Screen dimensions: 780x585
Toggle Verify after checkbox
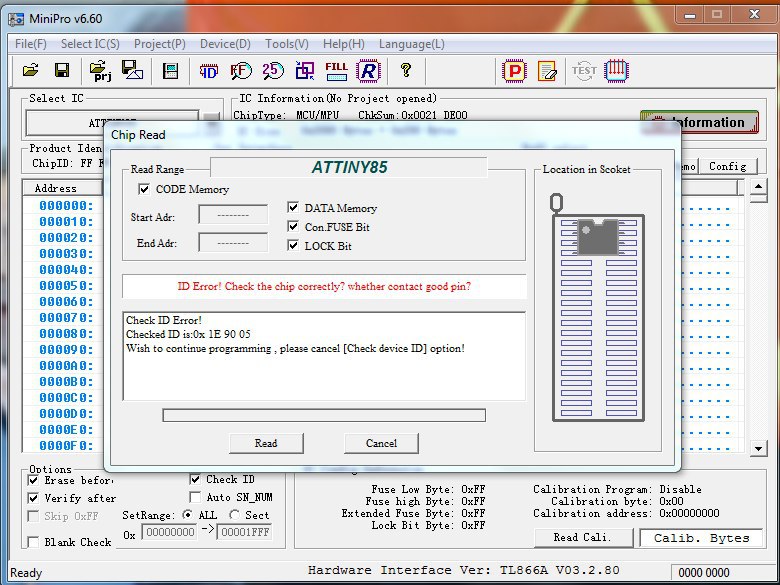pyautogui.click(x=33, y=498)
